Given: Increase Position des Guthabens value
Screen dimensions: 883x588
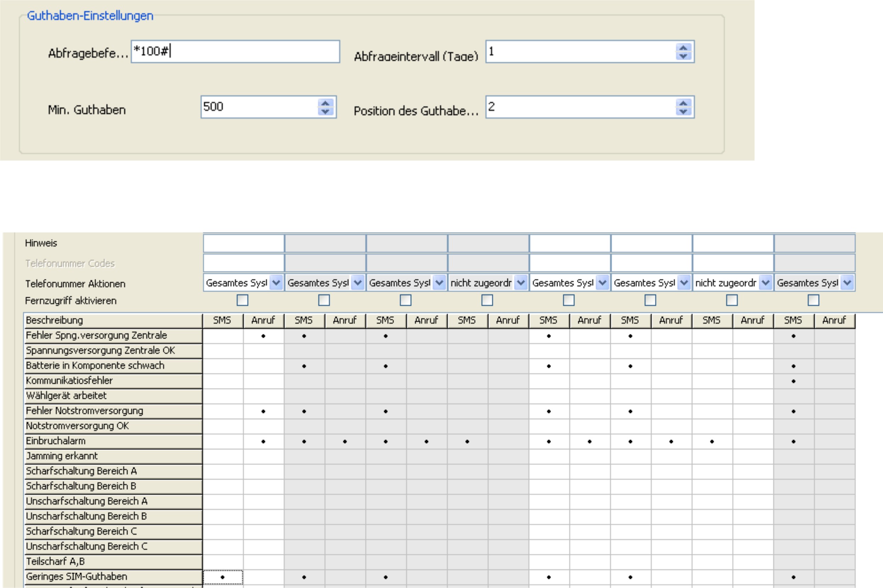Looking at the screenshot, I should pyautogui.click(x=683, y=103).
